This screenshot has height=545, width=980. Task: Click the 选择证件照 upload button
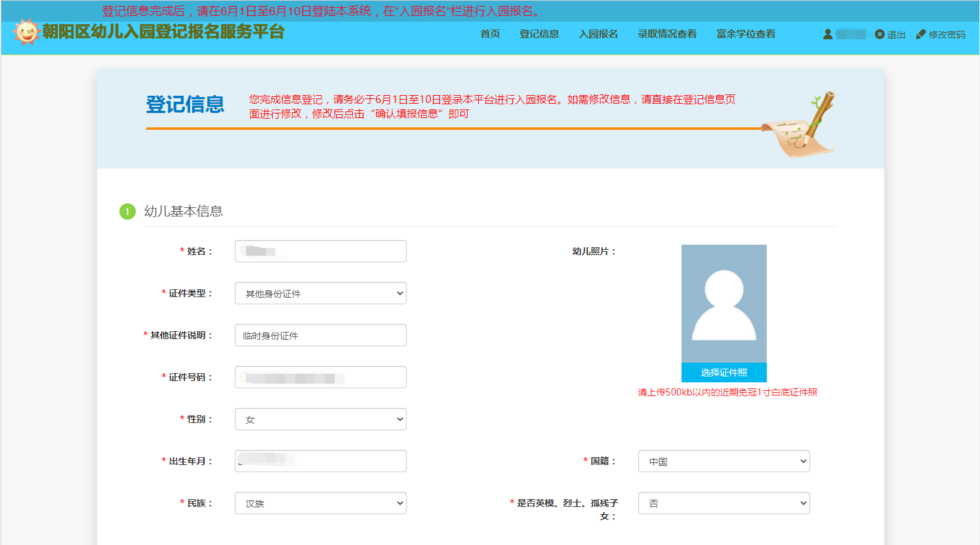click(x=724, y=373)
